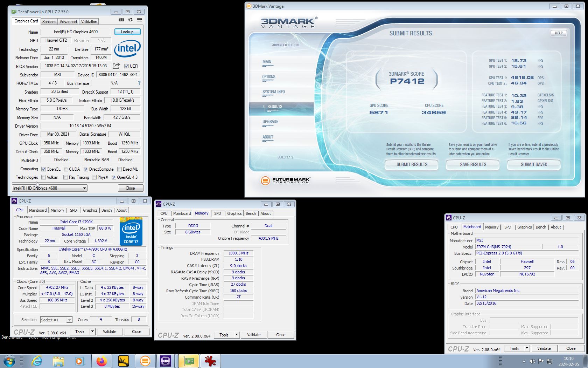Switch to CPU-Z purple chip taskbar icon
This screenshot has width=588, height=368.
click(165, 361)
